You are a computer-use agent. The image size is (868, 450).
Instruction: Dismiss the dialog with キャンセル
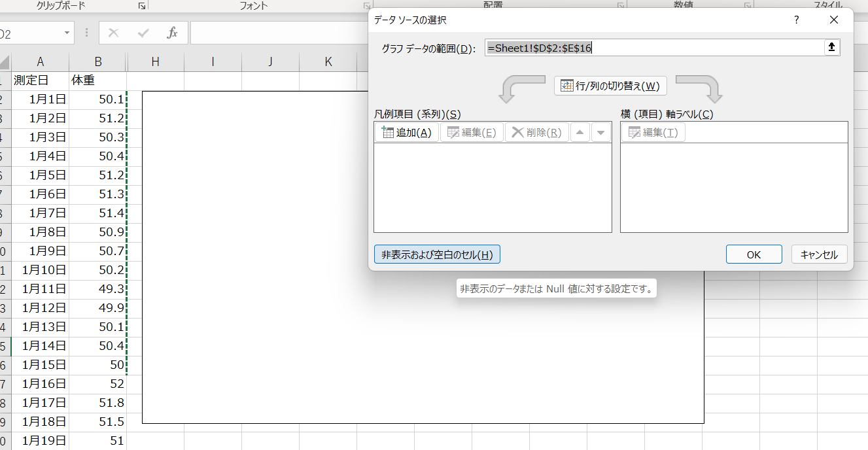pyautogui.click(x=819, y=254)
